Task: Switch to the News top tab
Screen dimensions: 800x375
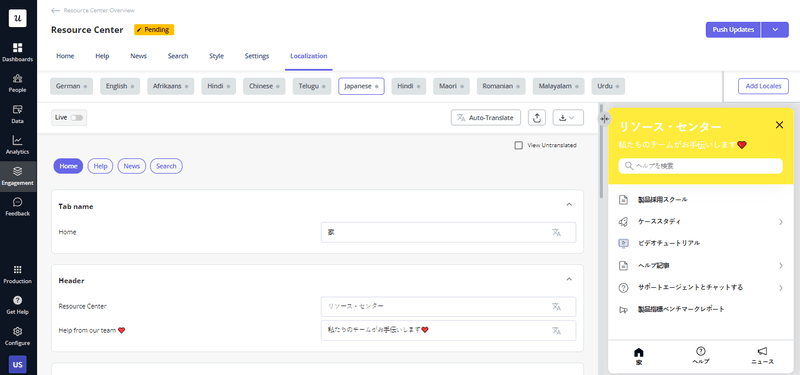Action: click(138, 56)
